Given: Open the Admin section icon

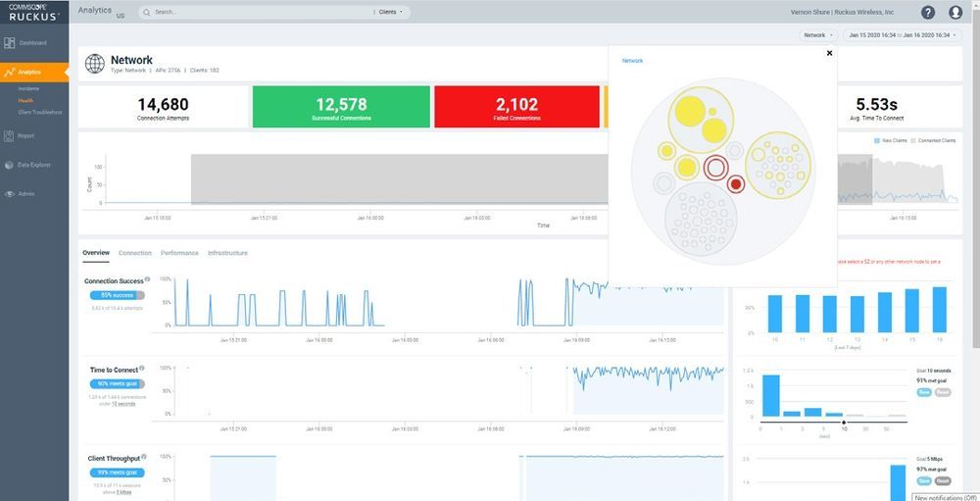Looking at the screenshot, I should coord(9,194).
